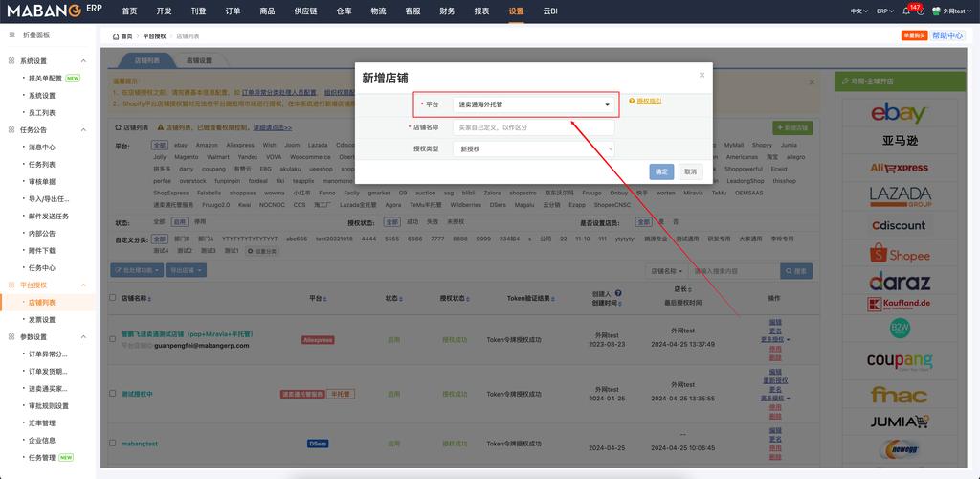Screen dimensions: 980x479
Task: Open the 中文 language dropdown
Action: (x=858, y=11)
